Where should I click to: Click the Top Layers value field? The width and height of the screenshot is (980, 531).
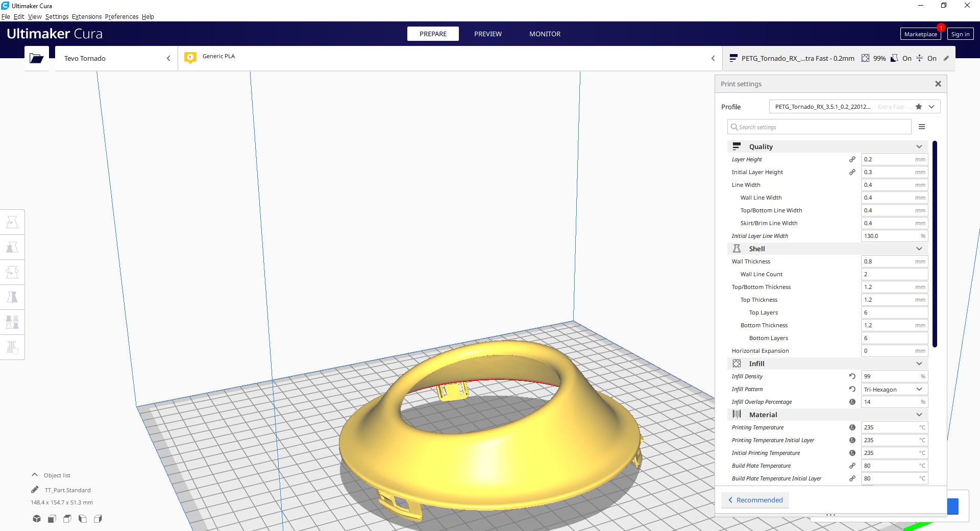tap(894, 312)
